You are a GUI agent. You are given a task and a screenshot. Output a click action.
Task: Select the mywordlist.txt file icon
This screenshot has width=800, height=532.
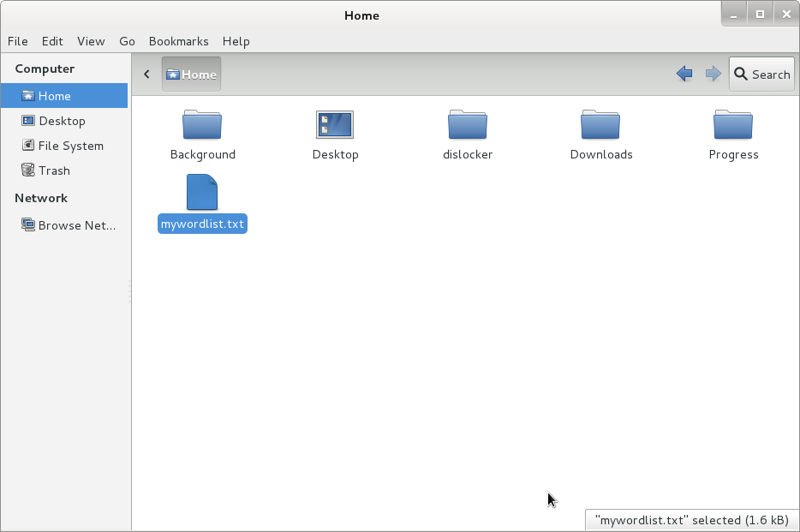202,193
